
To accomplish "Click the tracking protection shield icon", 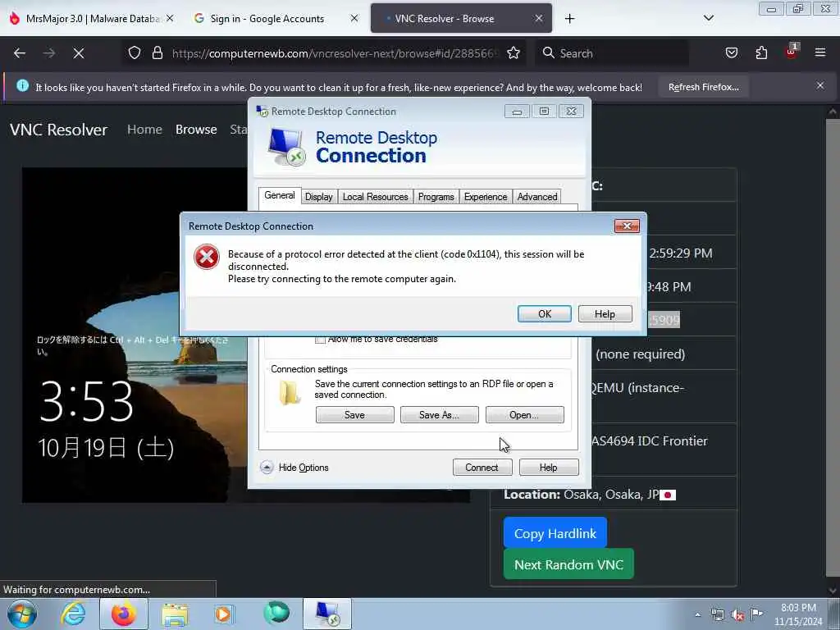I will coord(135,53).
